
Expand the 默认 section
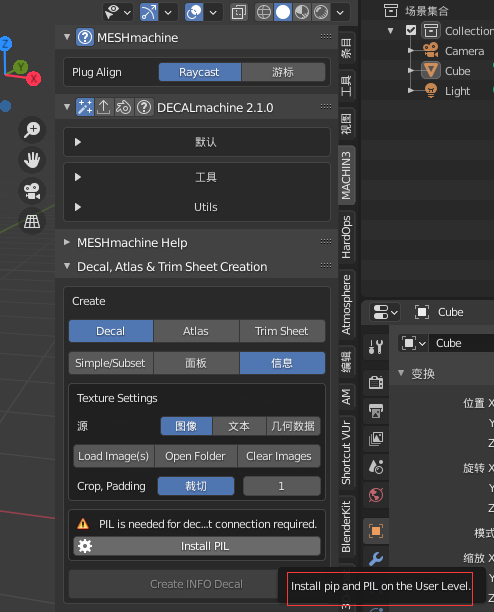[78, 142]
